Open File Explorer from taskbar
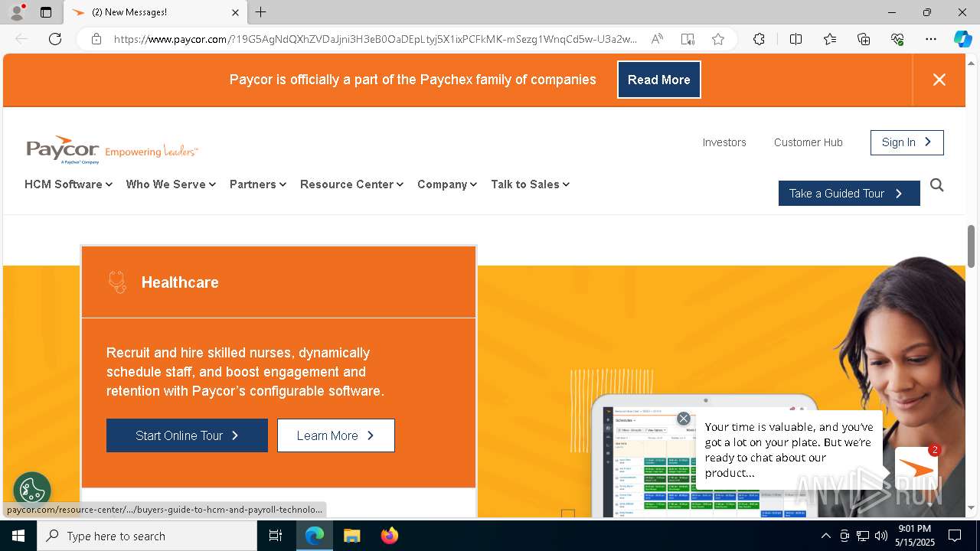 351,536
